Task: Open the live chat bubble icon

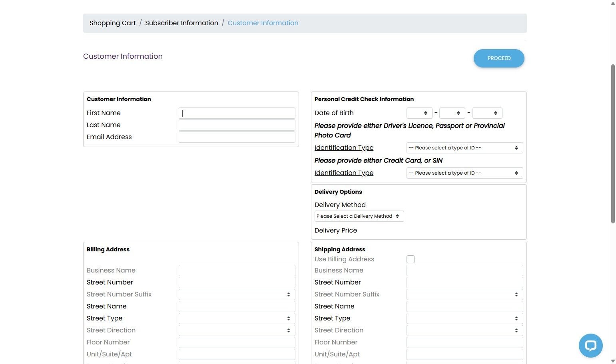Action: (x=590, y=346)
